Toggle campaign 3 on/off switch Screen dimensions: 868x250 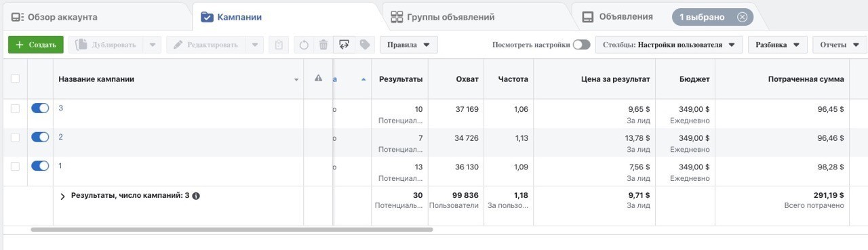(40, 108)
